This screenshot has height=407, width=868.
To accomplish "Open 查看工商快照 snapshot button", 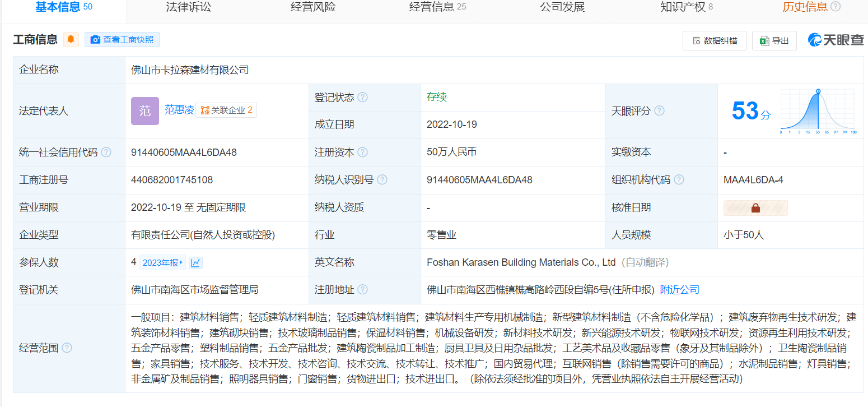I will coord(122,39).
